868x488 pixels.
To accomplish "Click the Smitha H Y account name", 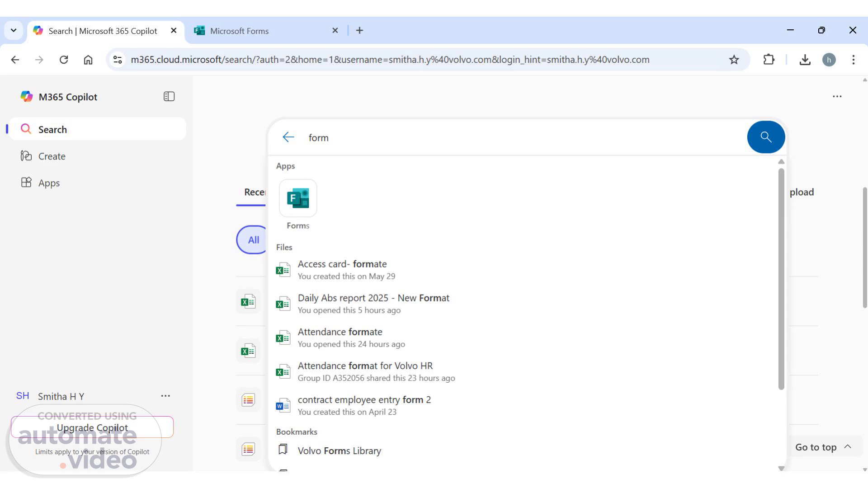I will point(61,396).
